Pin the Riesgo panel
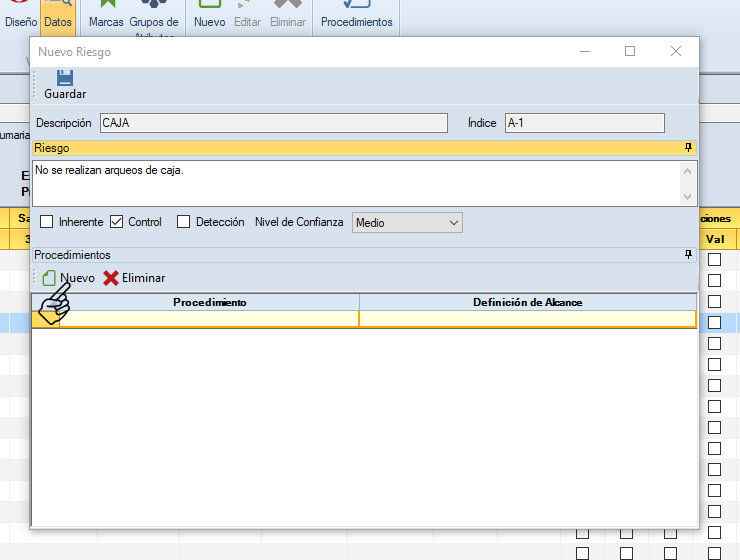Screen dimensions: 740x560 point(688,148)
